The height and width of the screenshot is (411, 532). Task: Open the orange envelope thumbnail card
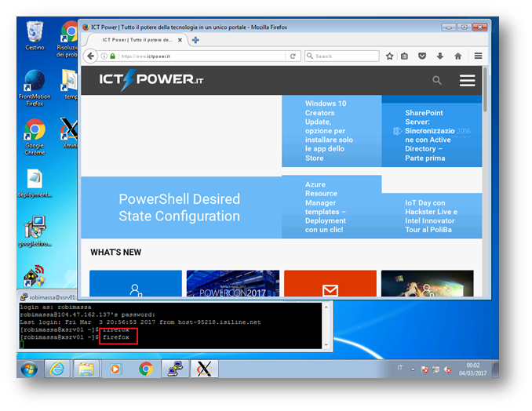[330, 283]
